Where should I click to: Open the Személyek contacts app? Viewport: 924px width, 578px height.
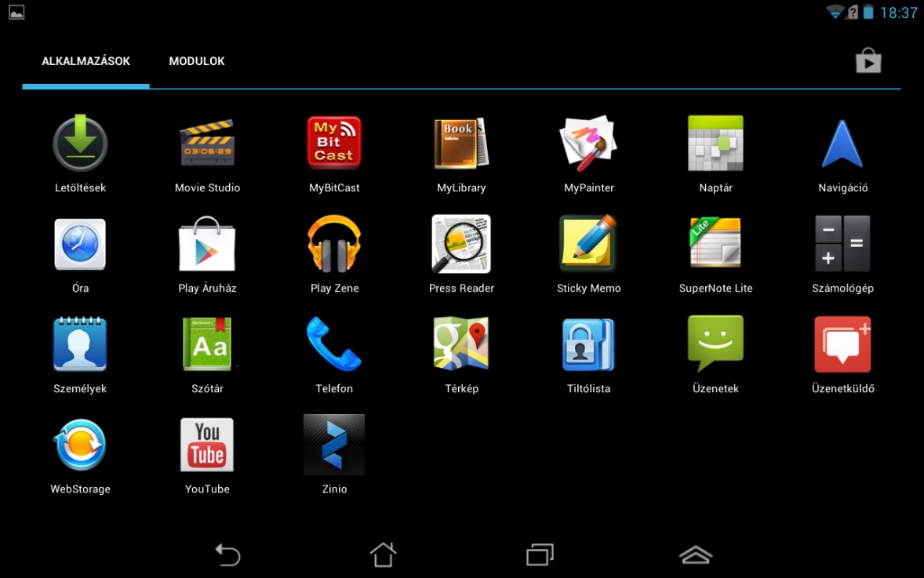coord(80,344)
